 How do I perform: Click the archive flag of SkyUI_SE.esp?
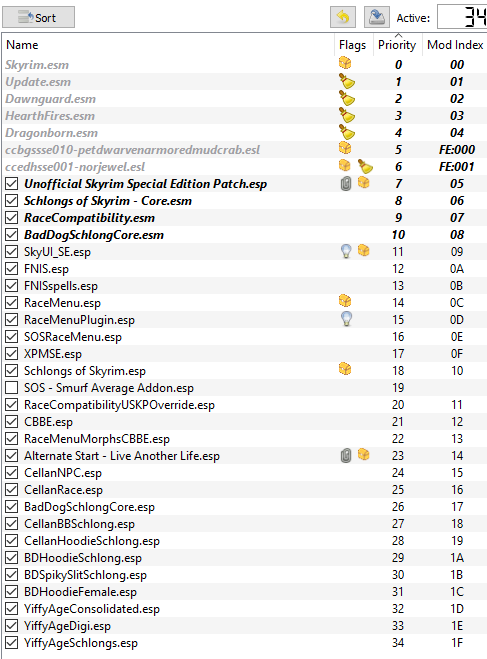pos(363,250)
